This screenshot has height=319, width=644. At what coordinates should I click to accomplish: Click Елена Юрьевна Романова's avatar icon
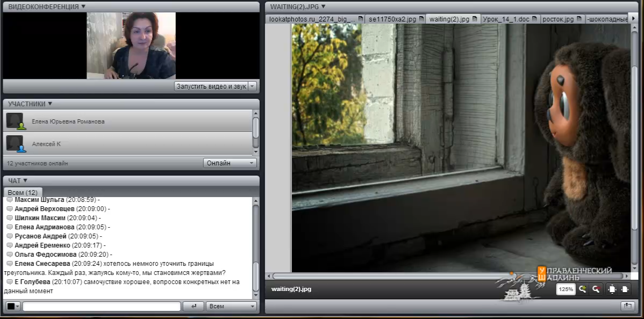point(16,121)
